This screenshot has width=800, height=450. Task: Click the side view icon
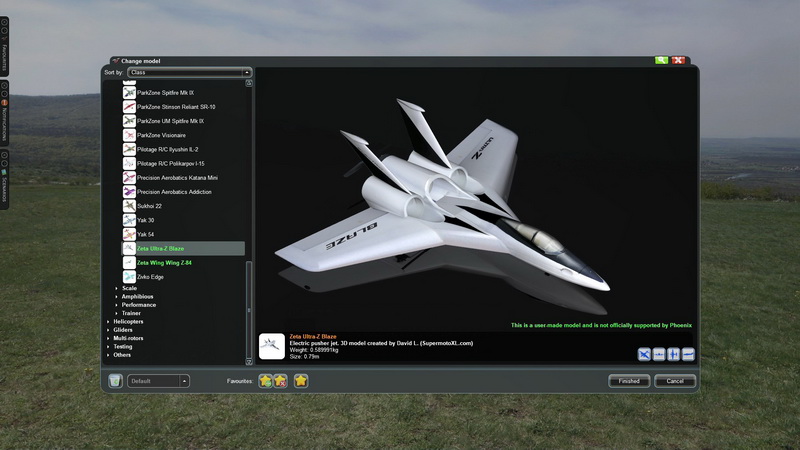[x=688, y=354]
